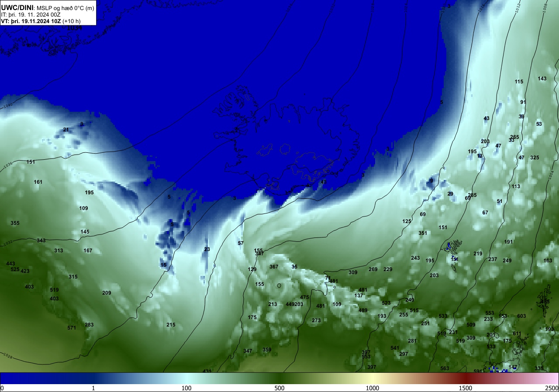Click the "1016" isobar label

tap(481, 7)
